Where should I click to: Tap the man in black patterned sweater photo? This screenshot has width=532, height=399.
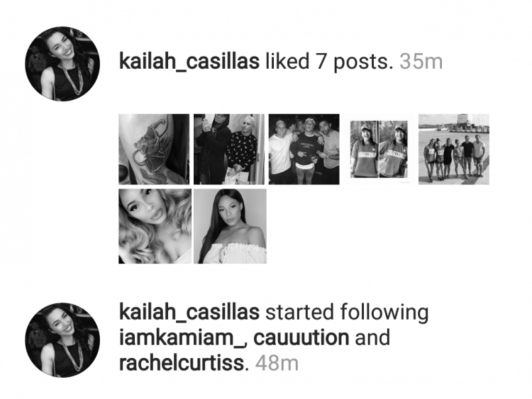click(x=229, y=149)
